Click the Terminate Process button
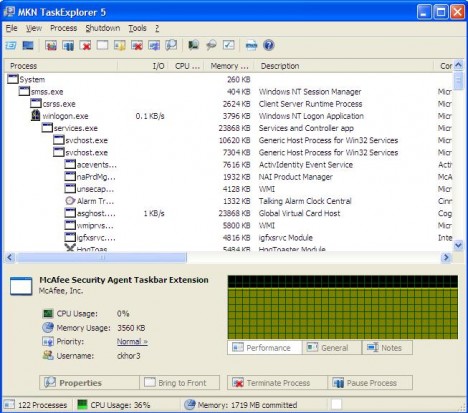This screenshot has height=413, width=468. tap(277, 383)
